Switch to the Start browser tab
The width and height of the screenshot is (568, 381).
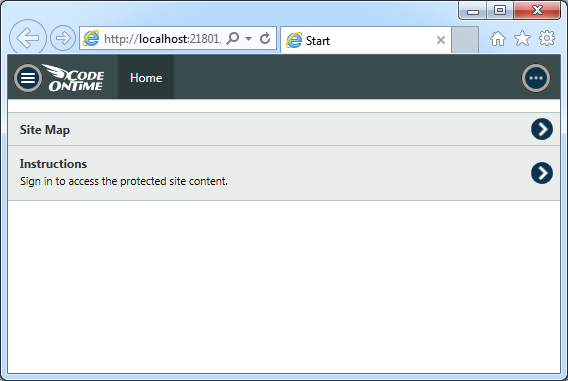pos(366,39)
